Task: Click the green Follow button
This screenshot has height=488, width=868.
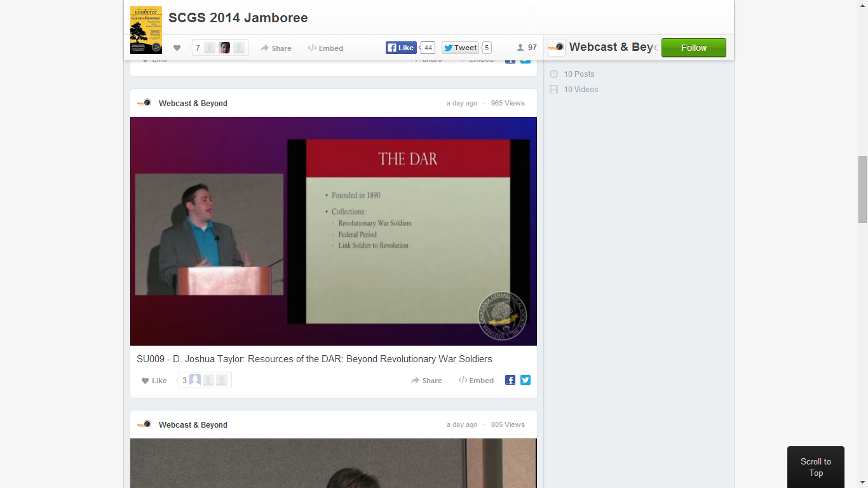Action: [694, 48]
